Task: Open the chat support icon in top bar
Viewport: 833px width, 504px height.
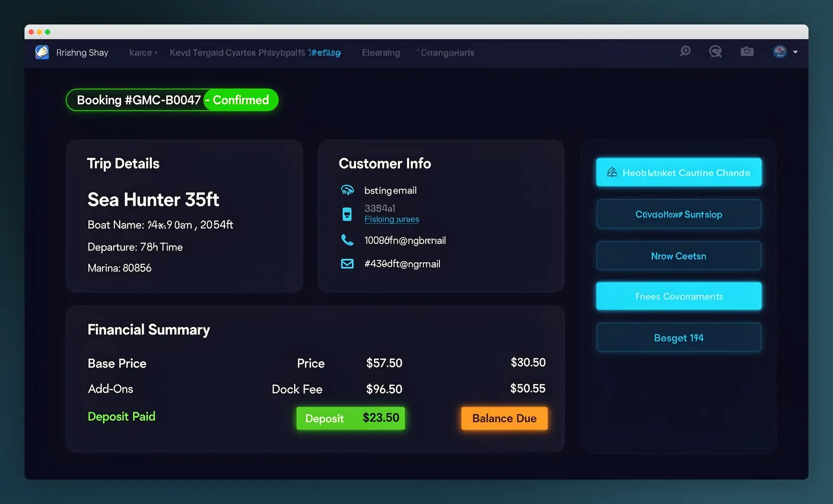Action: [715, 51]
